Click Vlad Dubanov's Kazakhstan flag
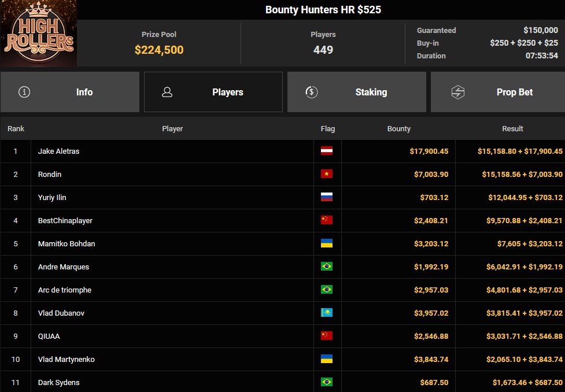The image size is (565, 392). (x=327, y=313)
